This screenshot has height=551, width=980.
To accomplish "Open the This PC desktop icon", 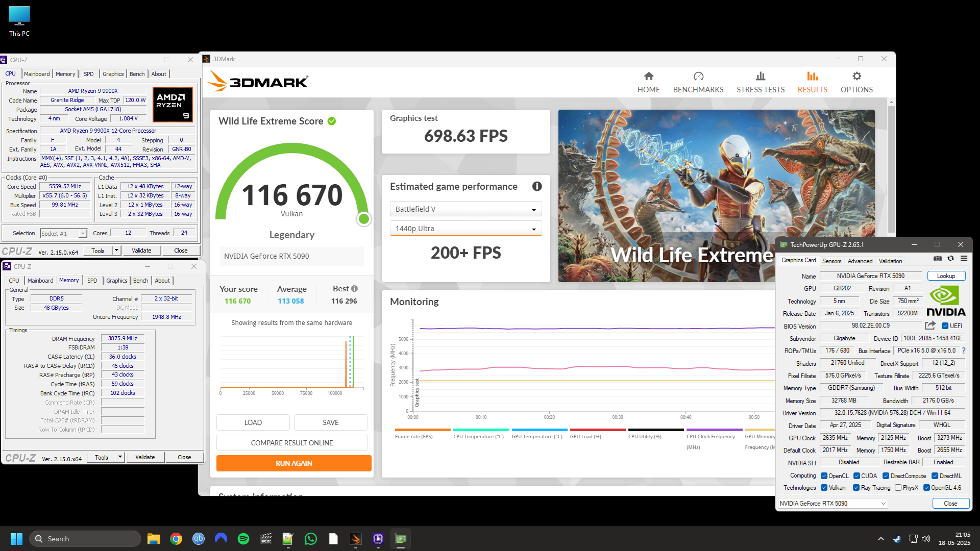I will click(x=19, y=21).
